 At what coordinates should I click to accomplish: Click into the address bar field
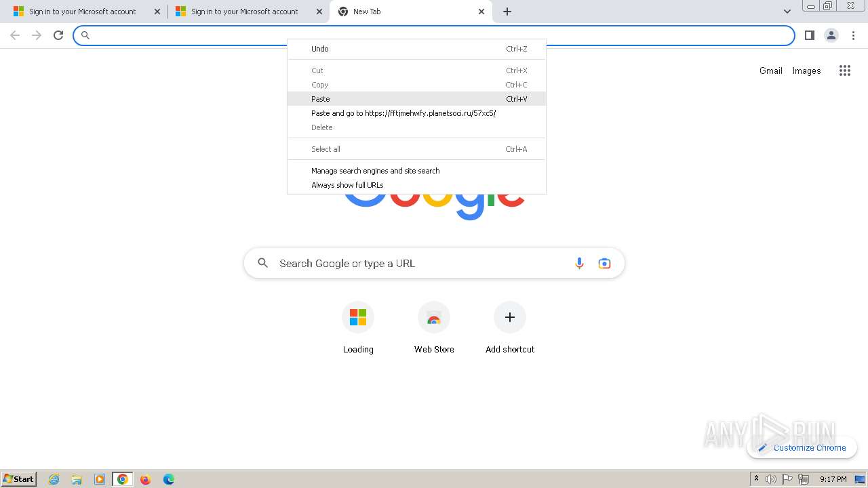[434, 35]
